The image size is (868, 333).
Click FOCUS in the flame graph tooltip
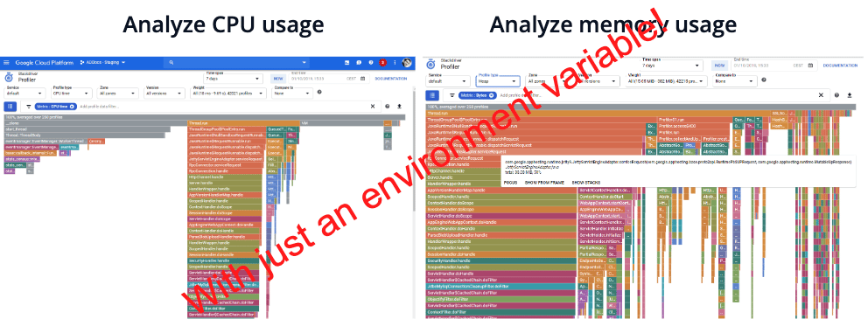click(x=510, y=183)
